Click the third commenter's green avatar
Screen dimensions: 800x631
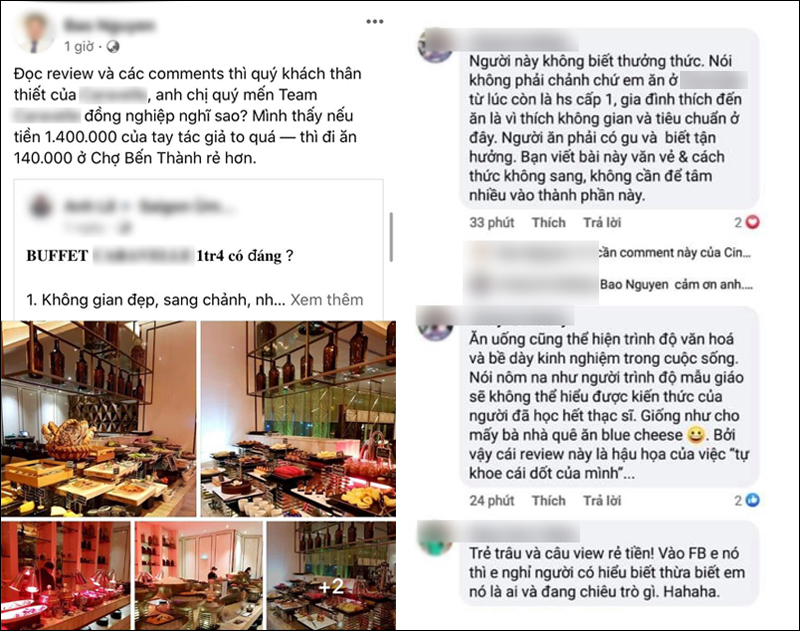(435, 539)
